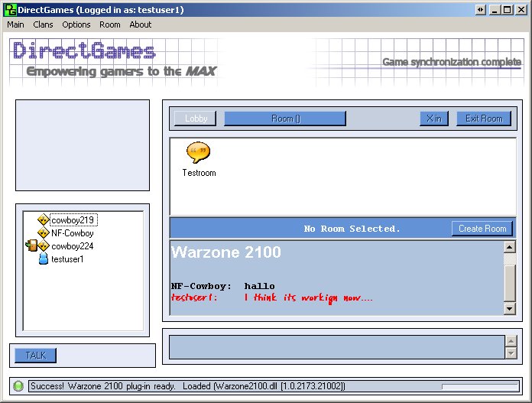Click the X in button

point(434,119)
